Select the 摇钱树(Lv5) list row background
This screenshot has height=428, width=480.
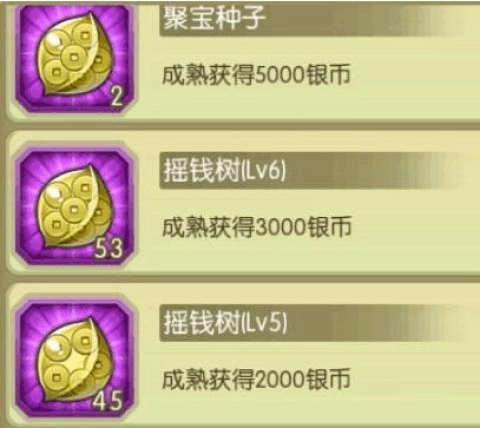243,355
